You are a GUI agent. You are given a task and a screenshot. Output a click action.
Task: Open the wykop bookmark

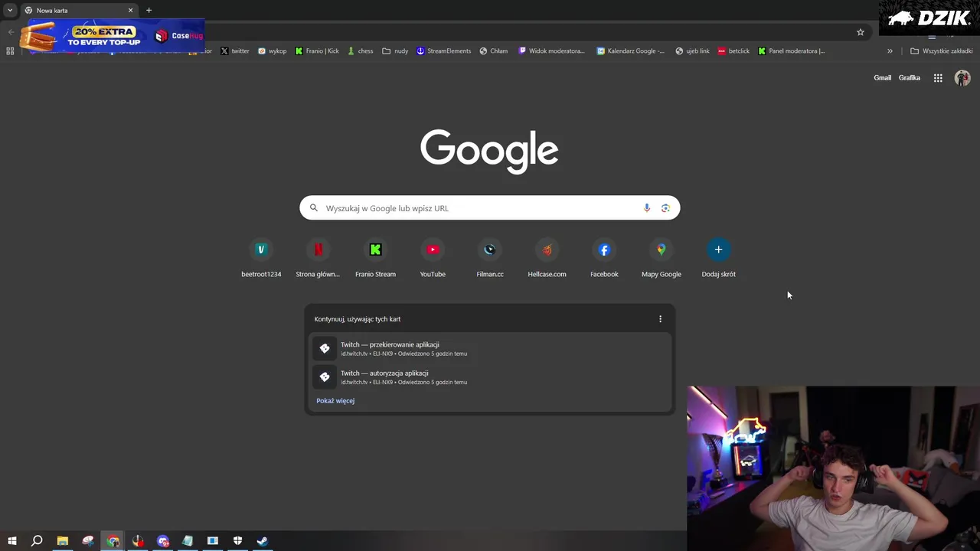[272, 51]
